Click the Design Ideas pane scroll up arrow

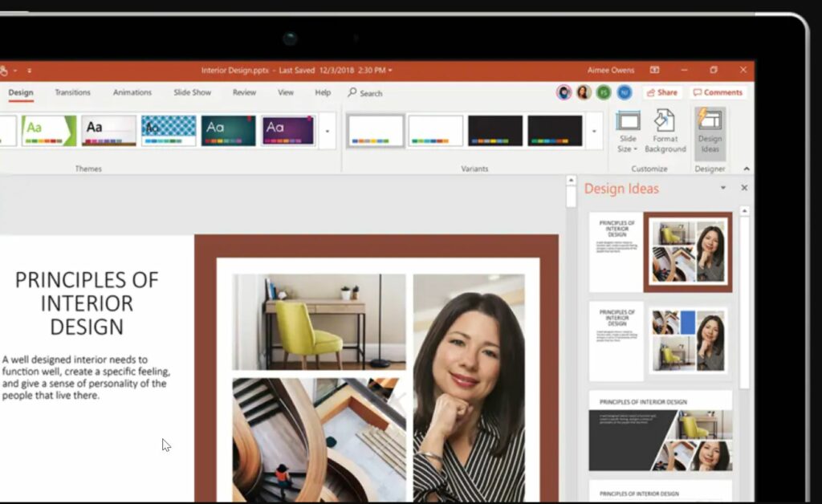pos(744,210)
